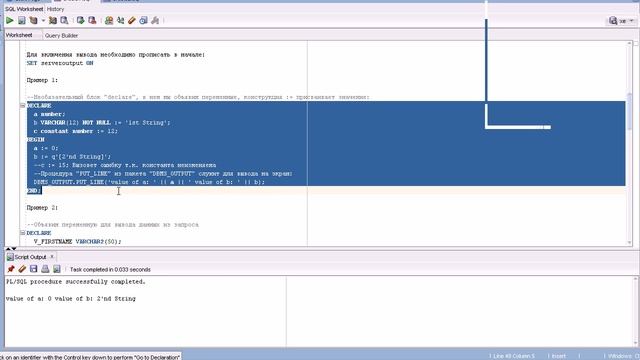Click the 'Пример 2:' line in the editor
Screen dimensions: 640x360
[42, 208]
